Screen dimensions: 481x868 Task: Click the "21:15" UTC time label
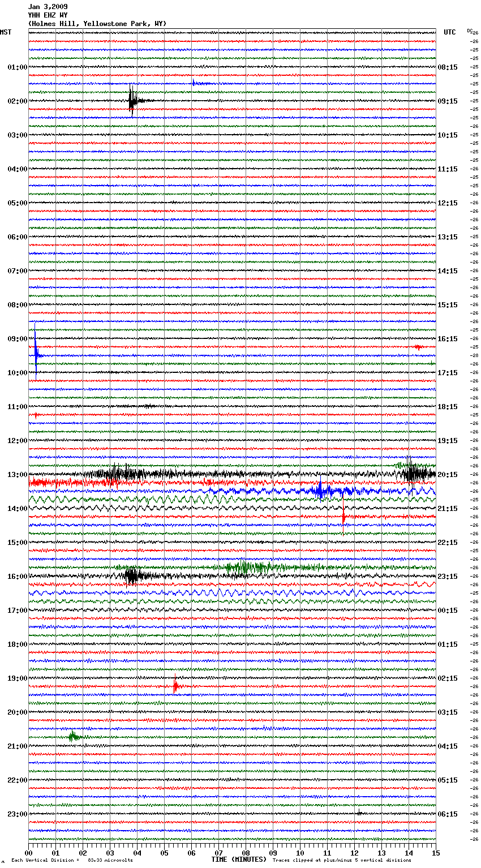tap(448, 509)
